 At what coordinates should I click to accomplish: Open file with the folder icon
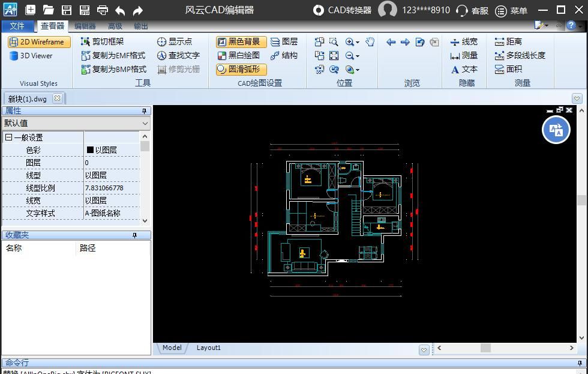(x=48, y=10)
